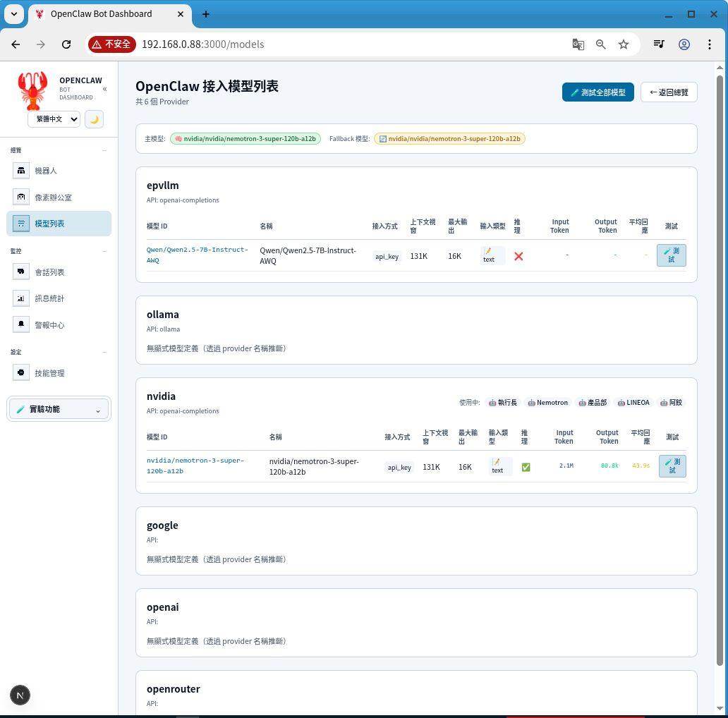728x718 pixels.
Task: Click the 像素辦公室 sidebar icon
Action: tap(21, 197)
